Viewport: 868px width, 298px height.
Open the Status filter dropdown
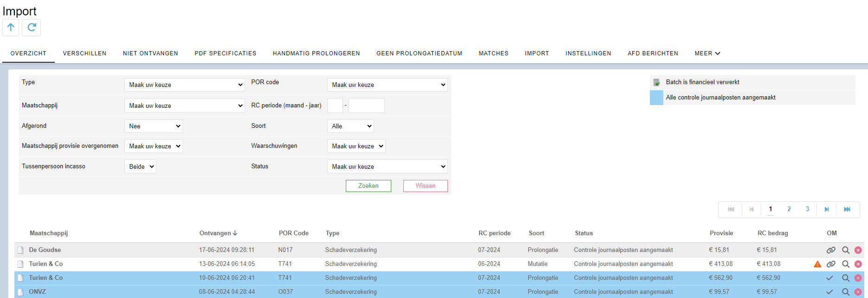(x=388, y=166)
